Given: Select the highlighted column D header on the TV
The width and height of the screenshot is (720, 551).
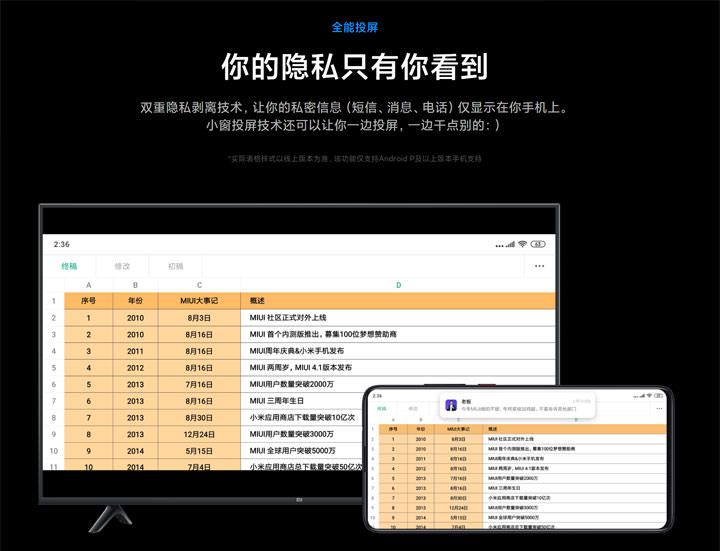Looking at the screenshot, I should pos(398,285).
